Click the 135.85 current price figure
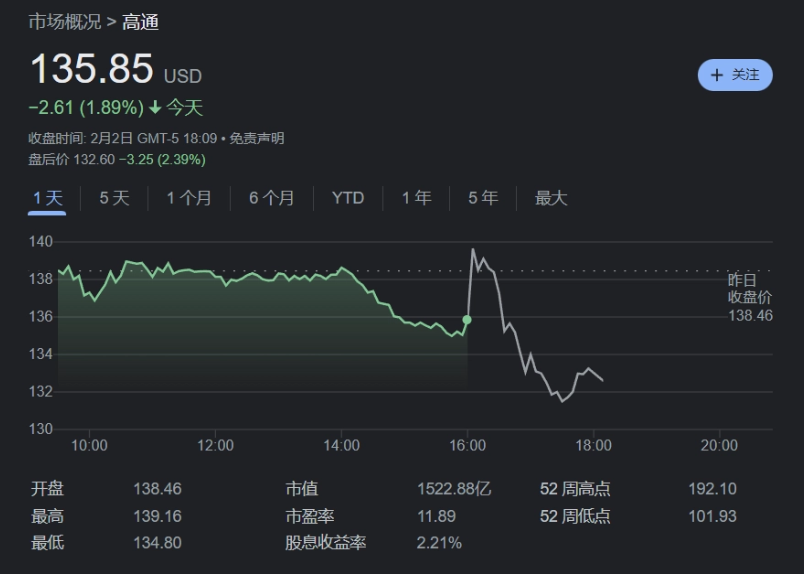This screenshot has width=804, height=574. click(x=92, y=68)
